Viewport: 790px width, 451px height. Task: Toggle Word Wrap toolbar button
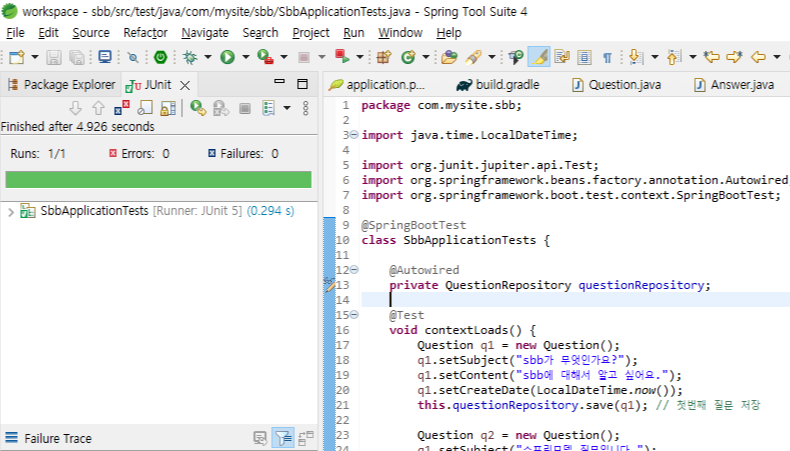pos(562,57)
